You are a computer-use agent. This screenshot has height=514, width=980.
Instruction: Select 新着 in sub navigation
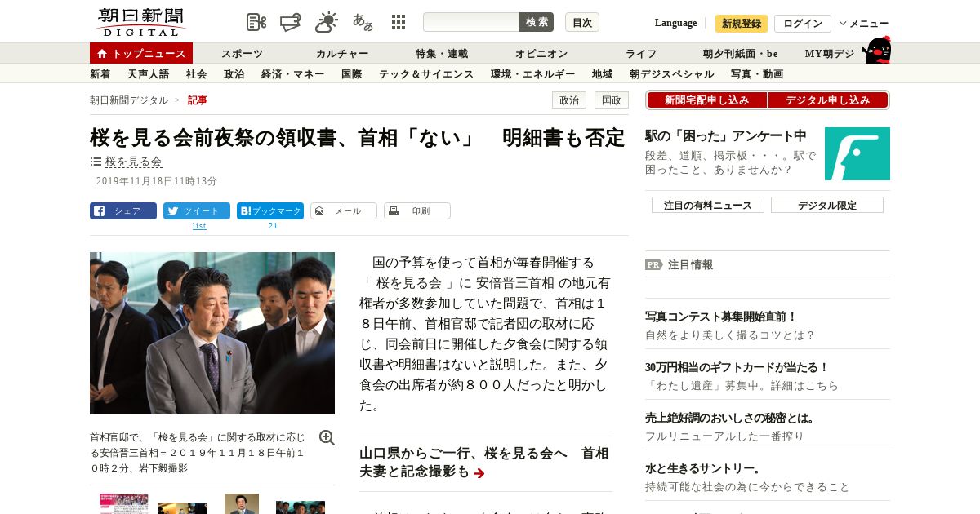(100, 74)
